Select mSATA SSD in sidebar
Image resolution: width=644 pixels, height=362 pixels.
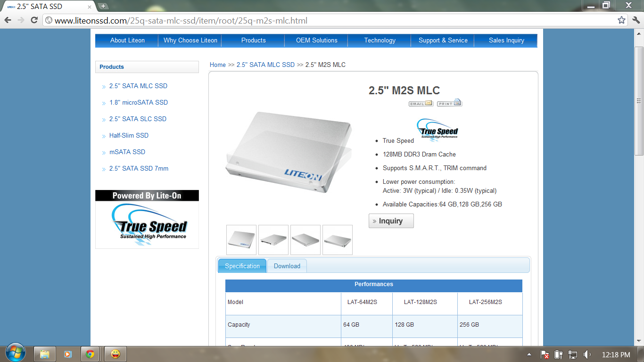point(127,152)
